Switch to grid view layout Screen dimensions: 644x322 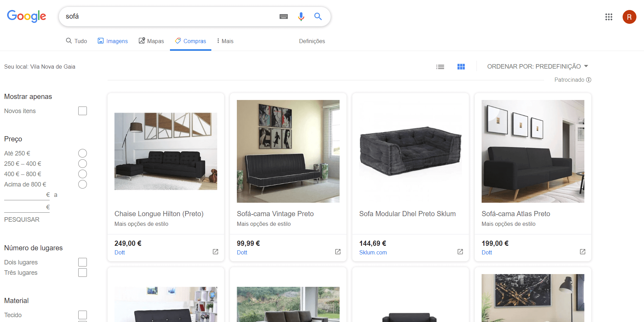pos(461,67)
